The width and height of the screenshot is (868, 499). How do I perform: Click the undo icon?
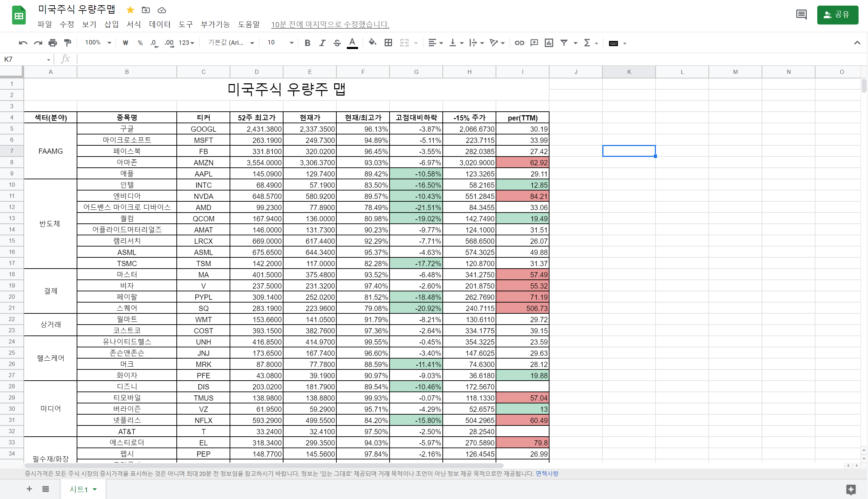23,43
